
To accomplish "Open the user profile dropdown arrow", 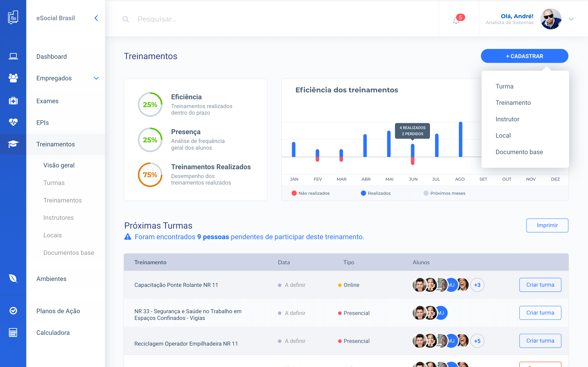I will coord(571,19).
